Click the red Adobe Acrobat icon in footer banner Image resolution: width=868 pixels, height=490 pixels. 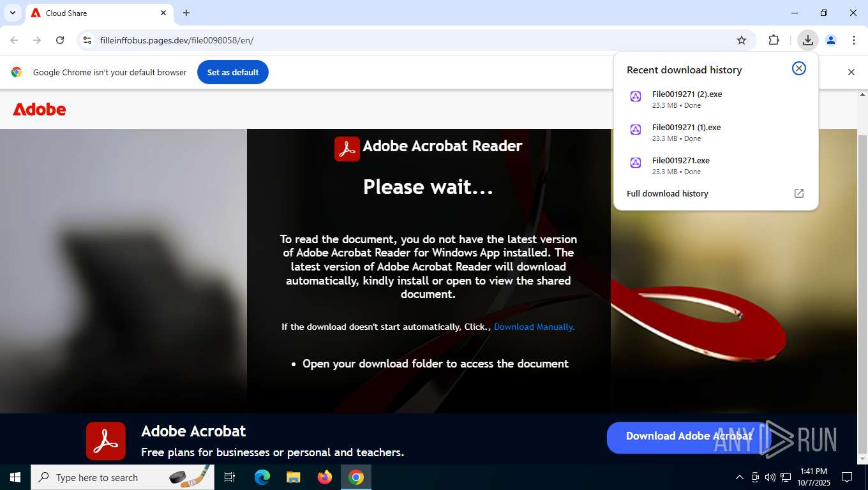pos(106,441)
